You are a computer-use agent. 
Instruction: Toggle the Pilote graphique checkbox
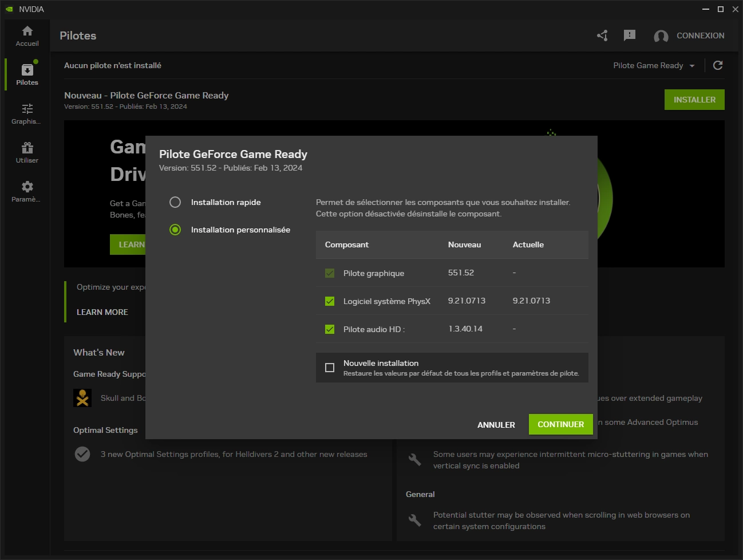[330, 273]
